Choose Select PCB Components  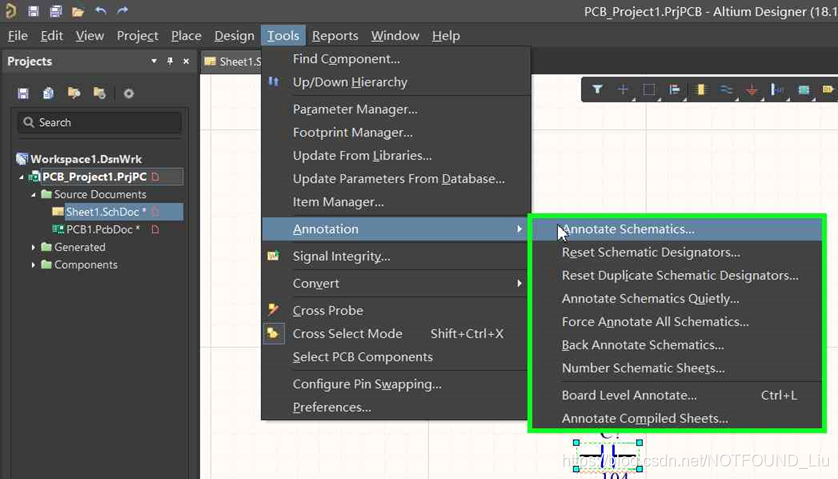395,357
